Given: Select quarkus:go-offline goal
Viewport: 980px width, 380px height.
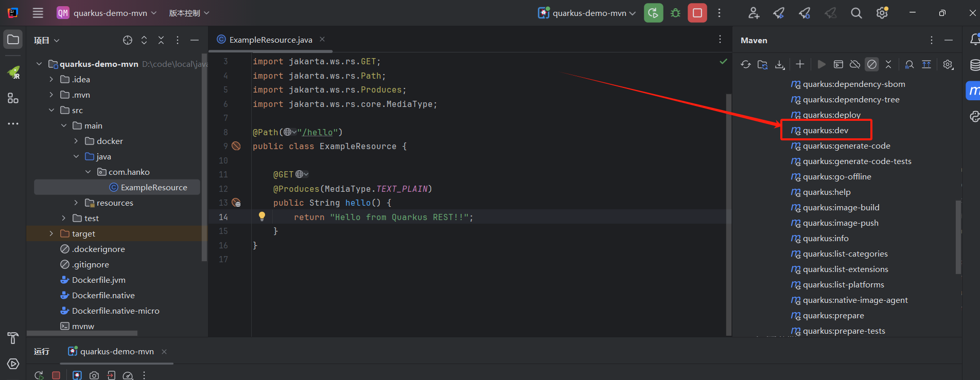Looking at the screenshot, I should [x=837, y=176].
